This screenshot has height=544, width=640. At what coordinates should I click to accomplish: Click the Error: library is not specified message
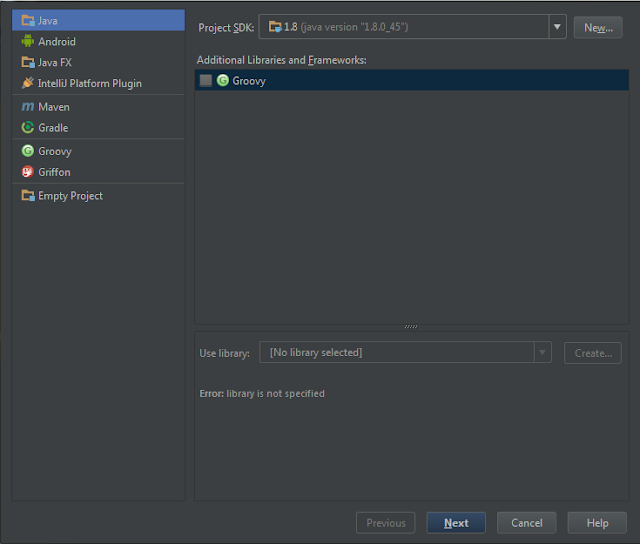tap(262, 393)
